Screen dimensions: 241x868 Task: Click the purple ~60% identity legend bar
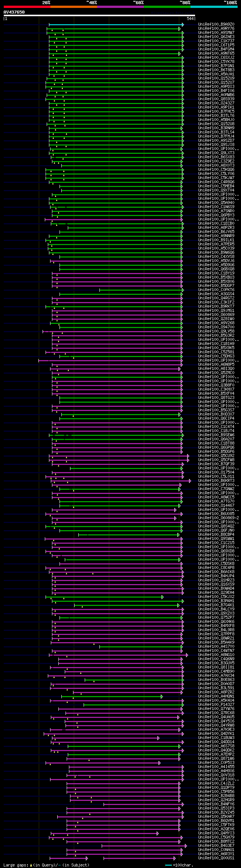(x=120, y=7)
